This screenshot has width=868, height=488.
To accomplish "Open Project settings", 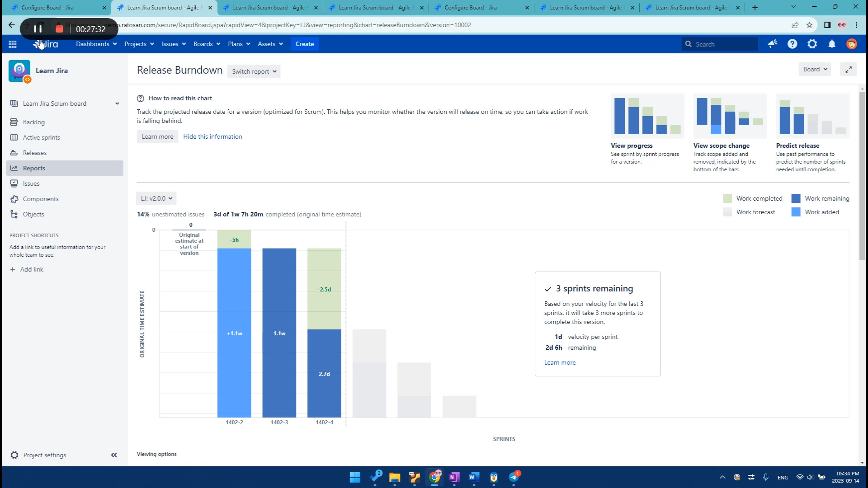I will [38, 455].
